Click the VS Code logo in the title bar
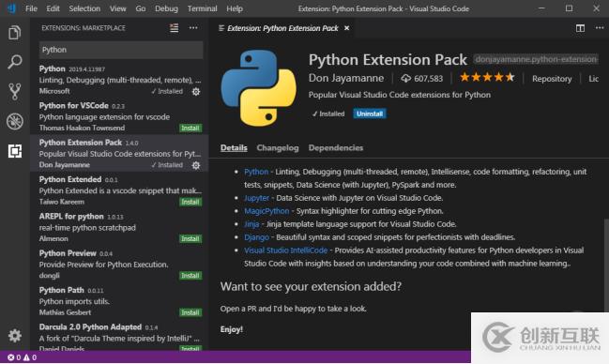Viewport: 609px width, 364px height. point(11,8)
